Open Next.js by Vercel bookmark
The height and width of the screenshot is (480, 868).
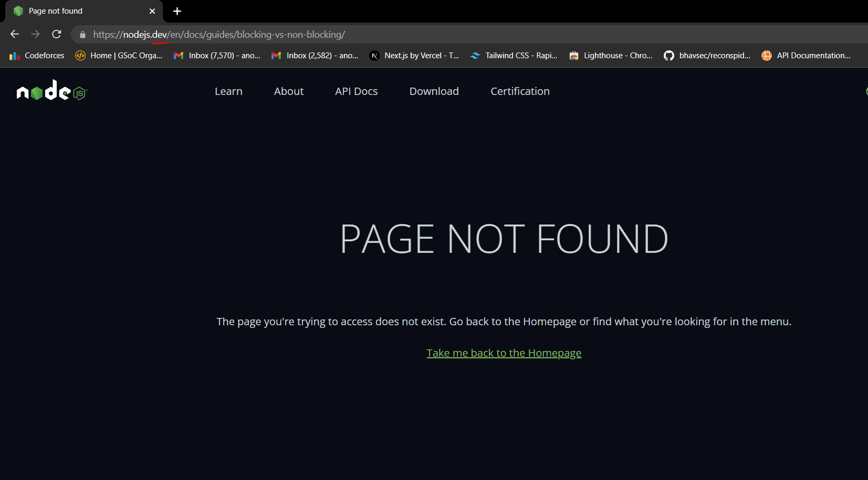[x=414, y=56]
